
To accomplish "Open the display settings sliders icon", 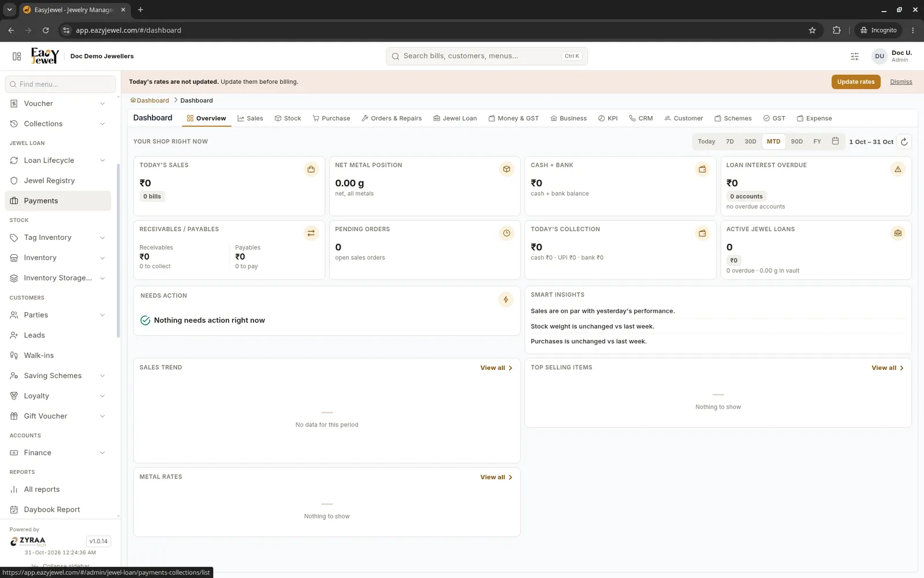I will [x=855, y=56].
